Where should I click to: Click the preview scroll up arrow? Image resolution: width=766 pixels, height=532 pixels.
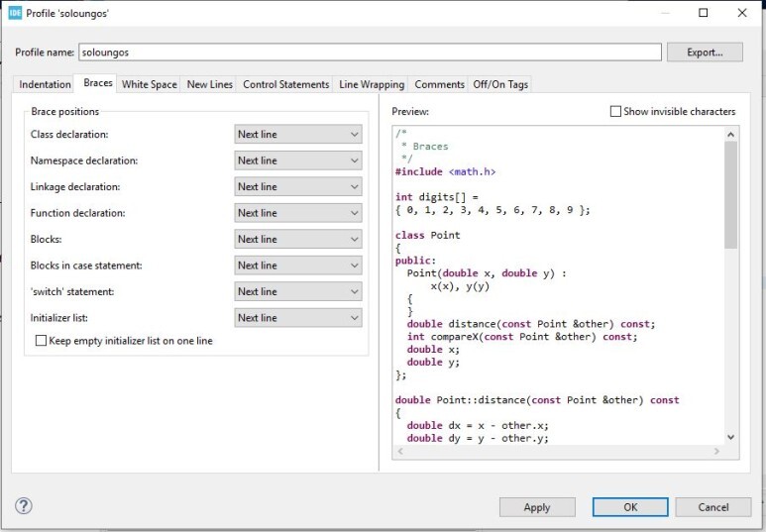coord(730,134)
